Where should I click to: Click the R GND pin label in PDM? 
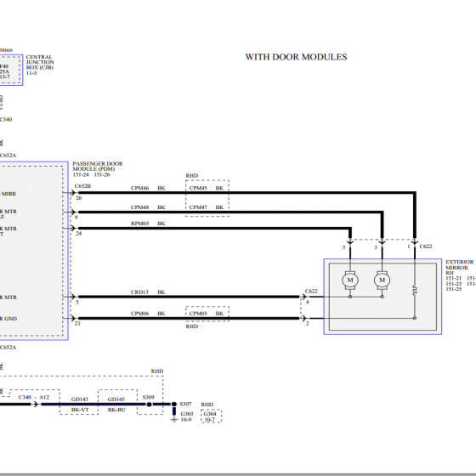pyautogui.click(x=8, y=319)
